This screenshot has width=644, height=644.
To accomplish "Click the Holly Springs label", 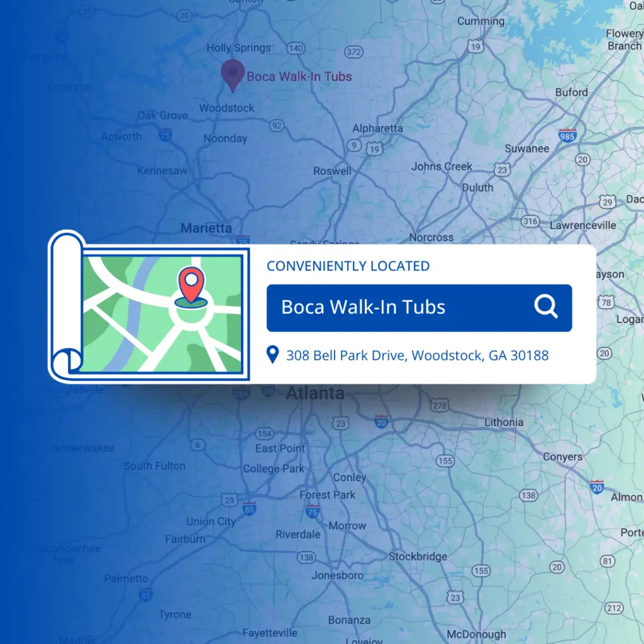I will (x=238, y=48).
